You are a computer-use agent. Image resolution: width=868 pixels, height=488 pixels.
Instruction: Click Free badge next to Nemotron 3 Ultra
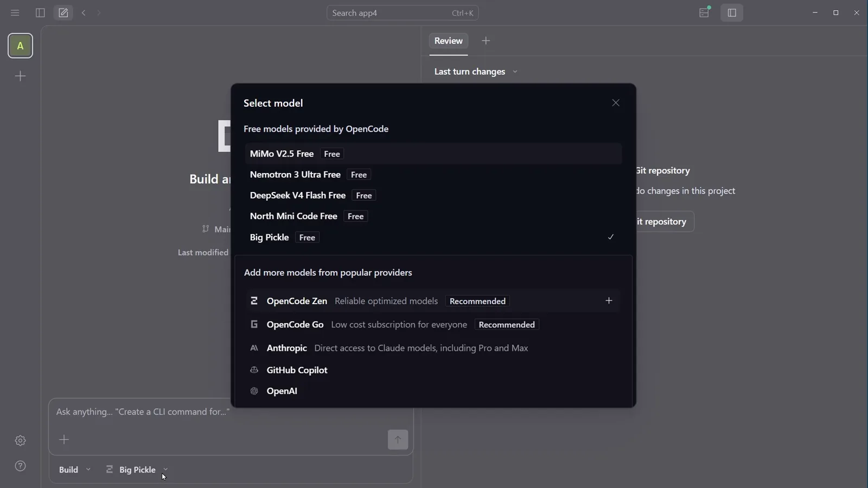[x=359, y=175]
